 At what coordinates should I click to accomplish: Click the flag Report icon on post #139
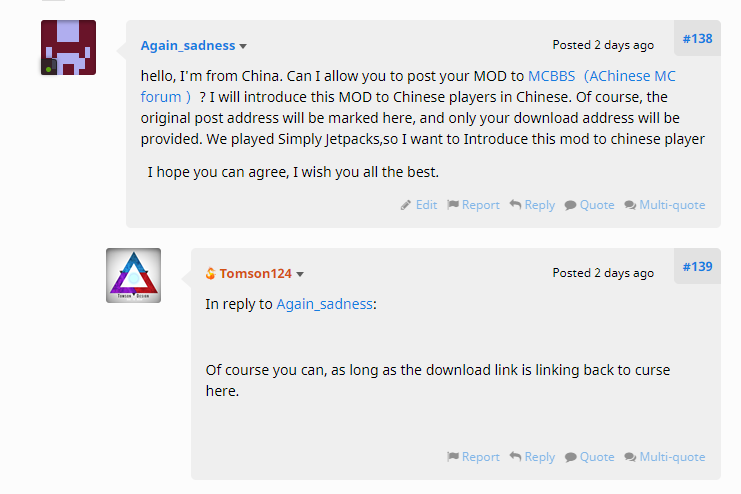[453, 457]
